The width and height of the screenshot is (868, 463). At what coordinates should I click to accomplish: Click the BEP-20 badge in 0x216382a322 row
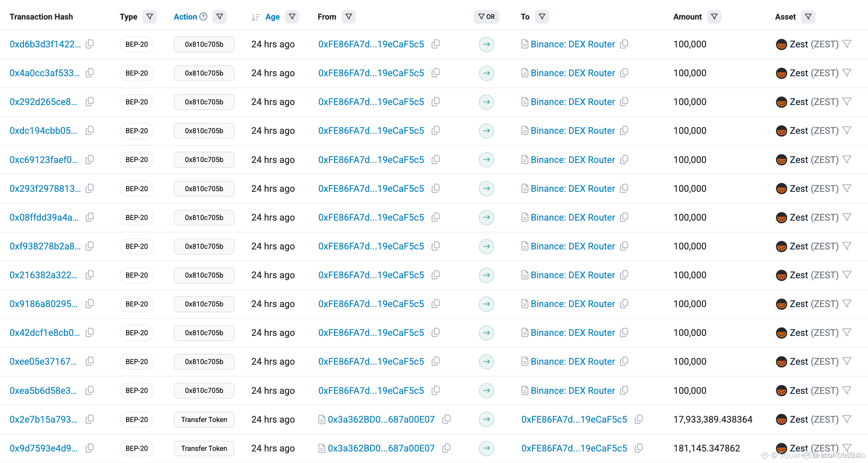coord(136,275)
